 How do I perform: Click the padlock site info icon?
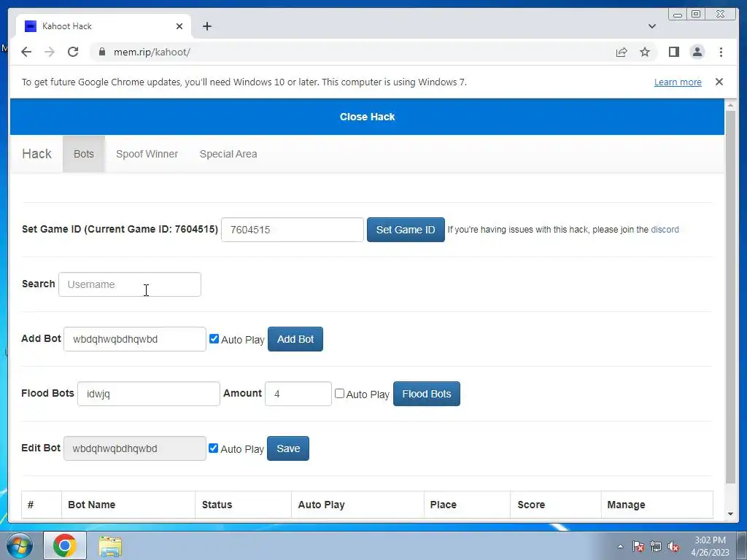tap(101, 52)
